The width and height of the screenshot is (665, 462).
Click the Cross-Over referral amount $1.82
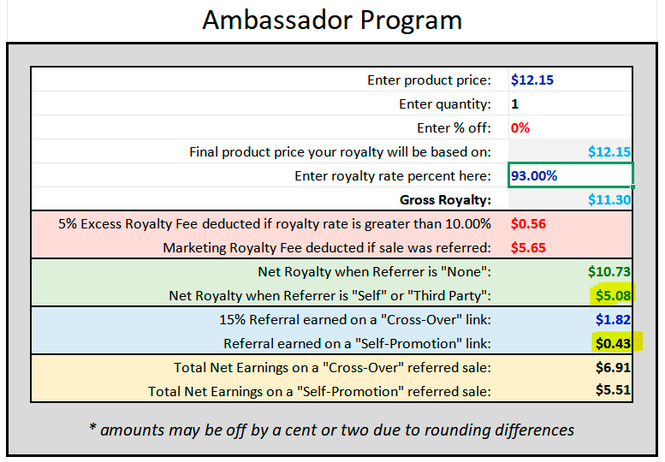[x=570, y=319]
